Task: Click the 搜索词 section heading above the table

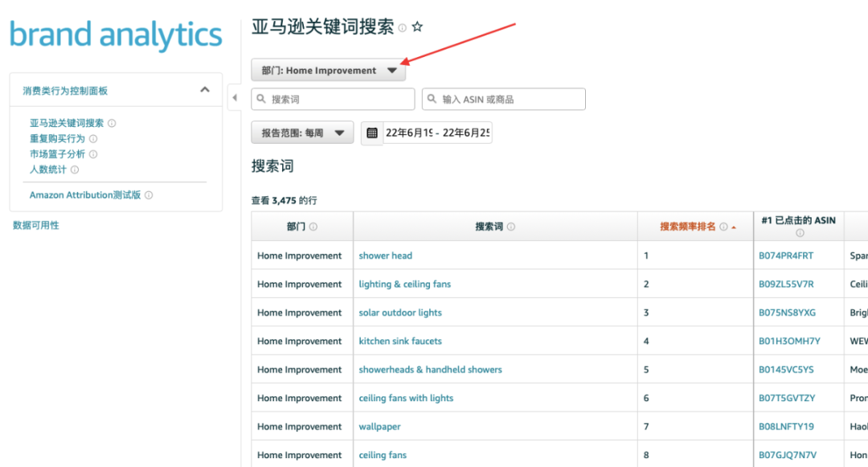Action: coord(272,166)
